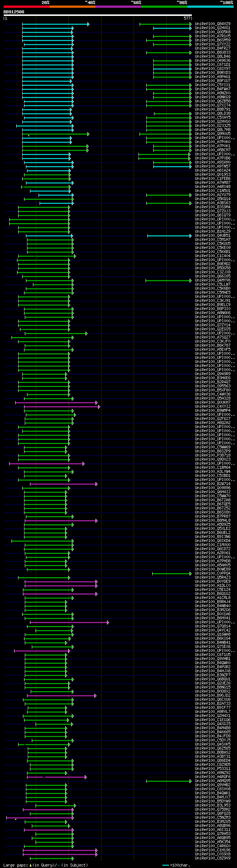Click the UniRef100_B6U833 label

point(213,53)
